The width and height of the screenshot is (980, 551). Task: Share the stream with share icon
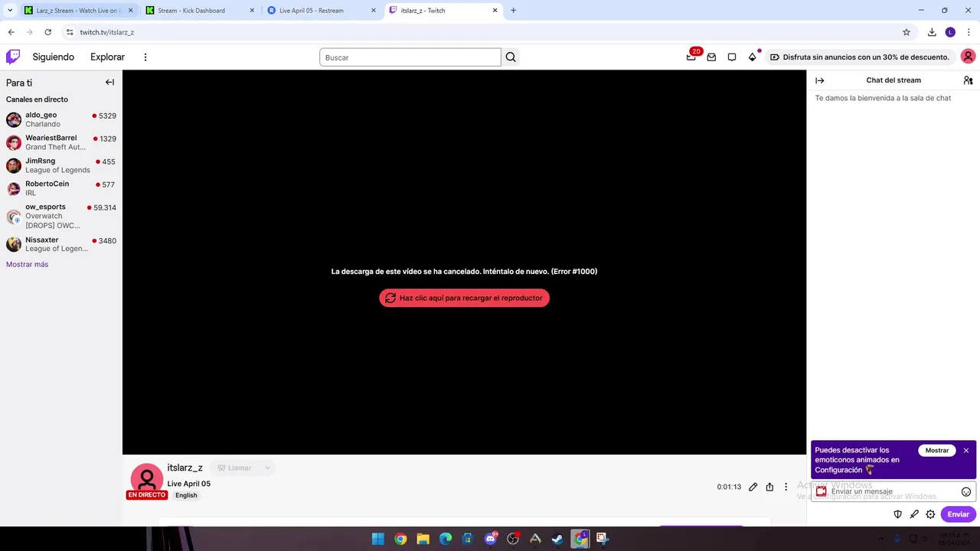[769, 487]
